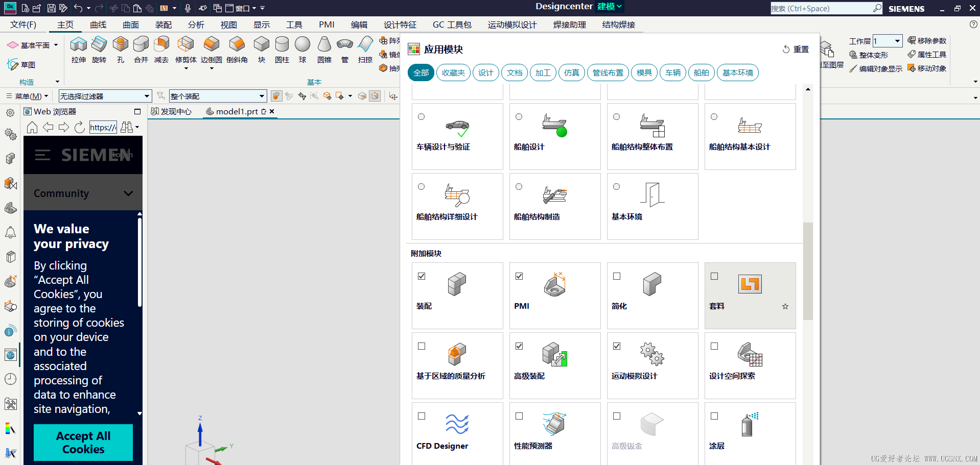
Task: Switch to the 装配 ribbon tab
Action: click(164, 25)
